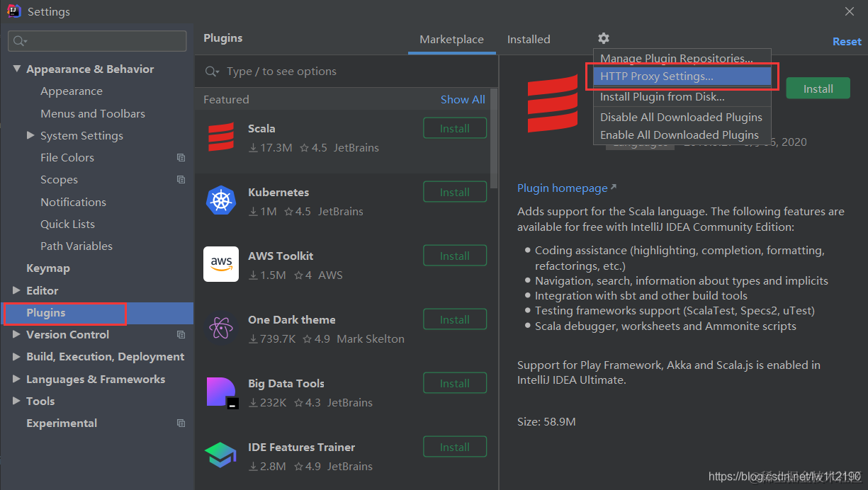Close the Settings dialog window
The width and height of the screenshot is (868, 490).
850,11
